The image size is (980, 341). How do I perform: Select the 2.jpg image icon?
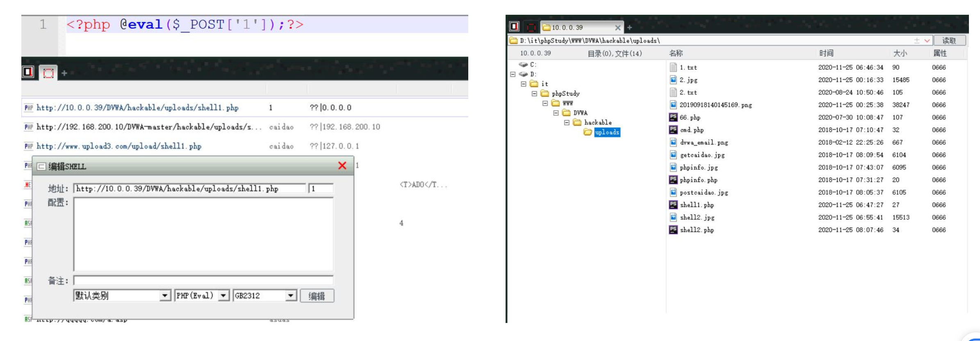[x=673, y=80]
